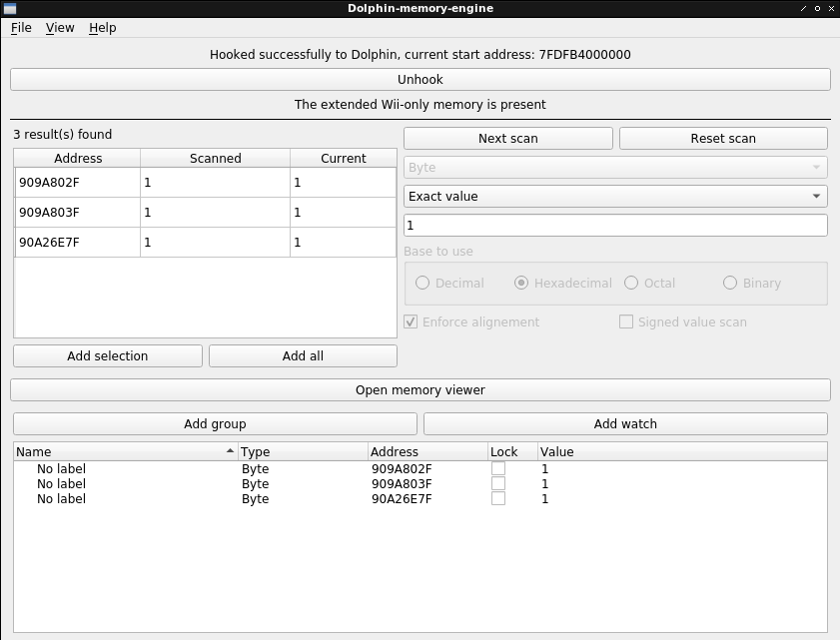
Task: Click Add all button
Action: 303,356
